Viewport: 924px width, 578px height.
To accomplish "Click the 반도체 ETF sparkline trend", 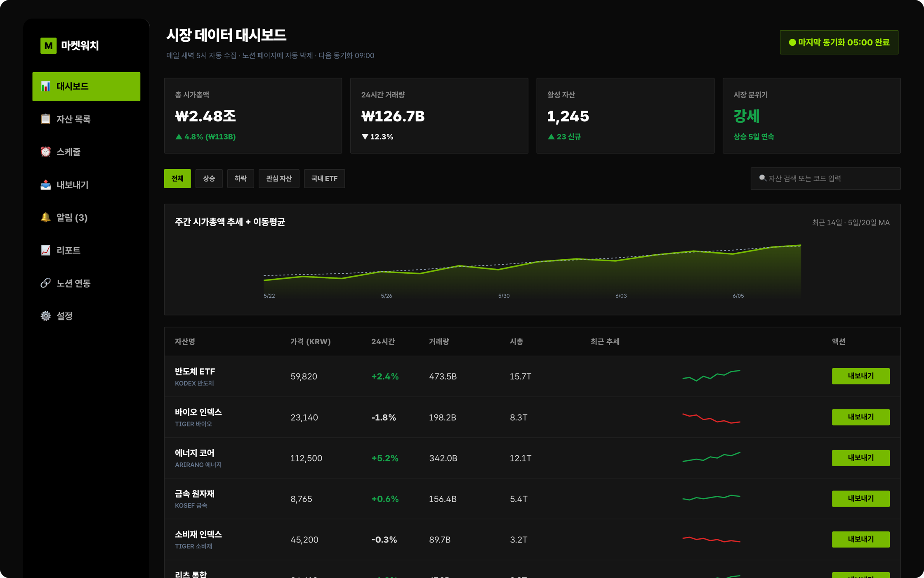I will pos(711,376).
